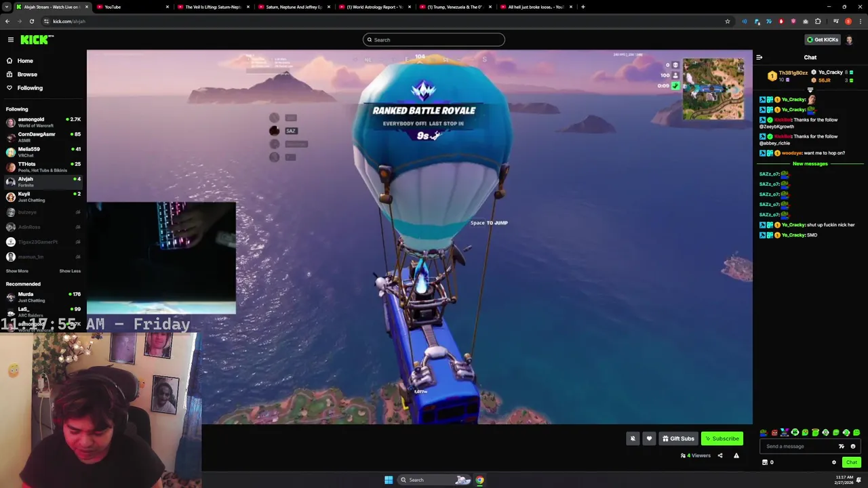The width and height of the screenshot is (868, 488).
Task: Click the Gift Subs button
Action: [x=678, y=439]
